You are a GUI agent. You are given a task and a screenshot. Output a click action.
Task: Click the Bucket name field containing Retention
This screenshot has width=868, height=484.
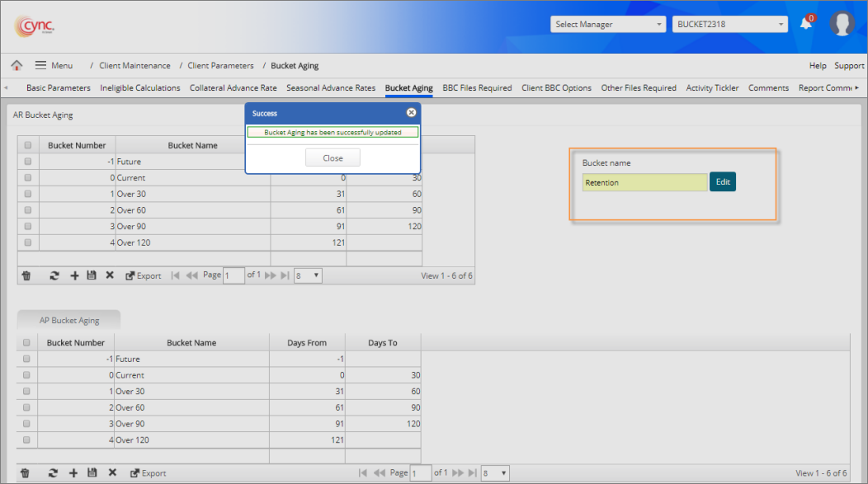[x=644, y=182]
